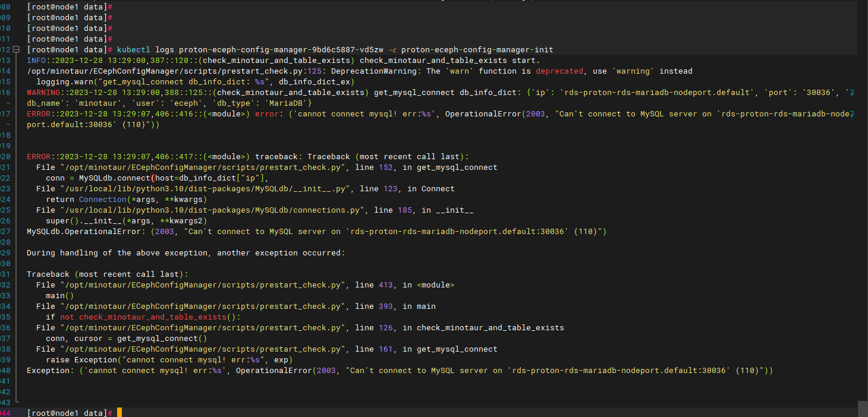Image resolution: width=868 pixels, height=417 pixels.
Task: Click standalone 'Traceback (most recent call last):' line
Action: (x=108, y=274)
